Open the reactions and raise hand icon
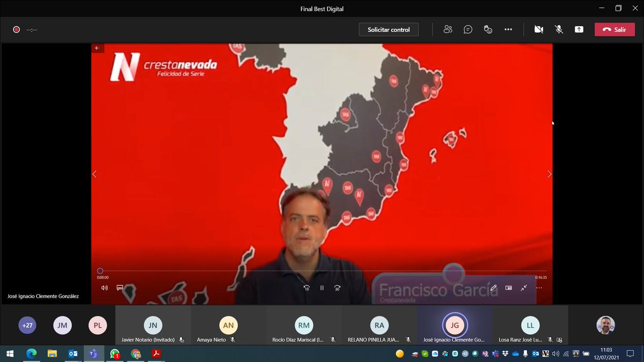Viewport: 644px width, 362px height. tap(488, 29)
